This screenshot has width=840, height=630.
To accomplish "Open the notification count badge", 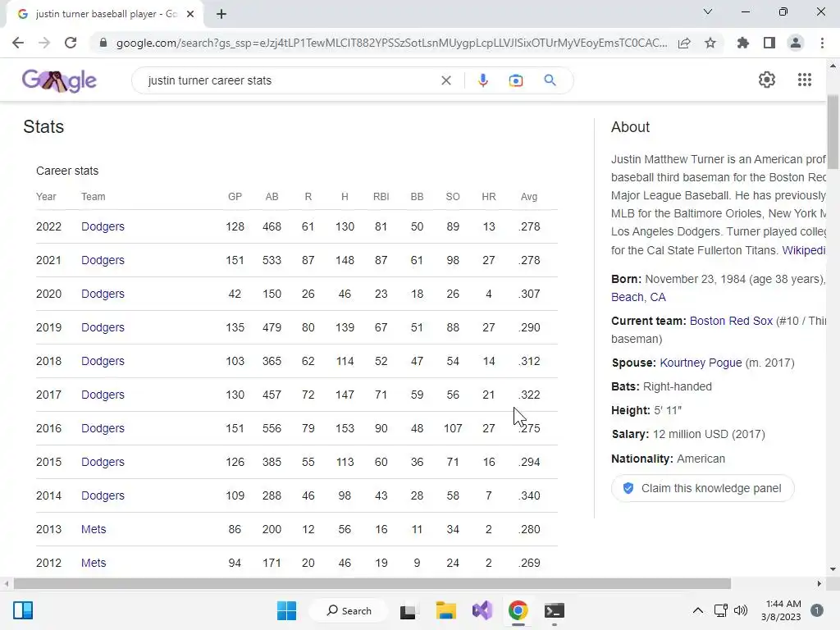I will click(816, 610).
